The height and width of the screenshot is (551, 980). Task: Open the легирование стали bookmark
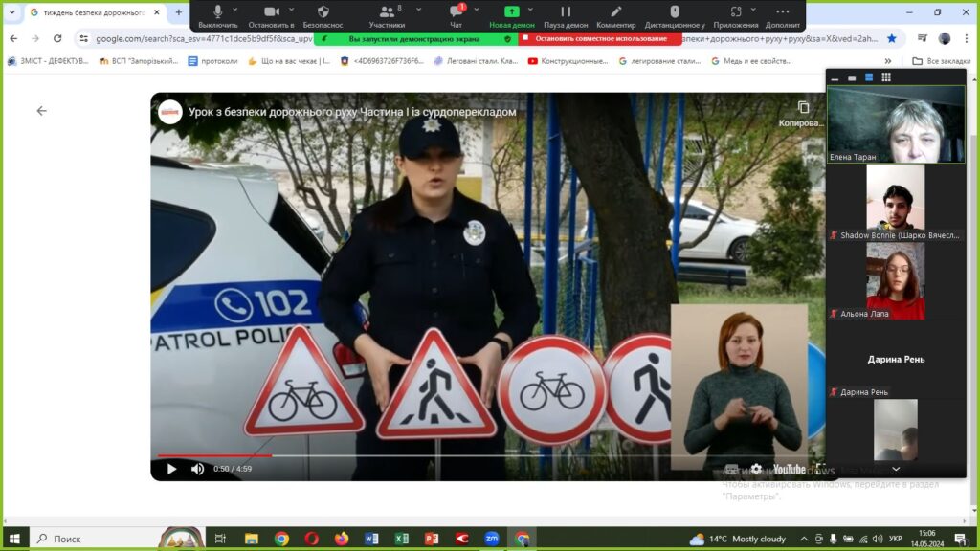659,61
